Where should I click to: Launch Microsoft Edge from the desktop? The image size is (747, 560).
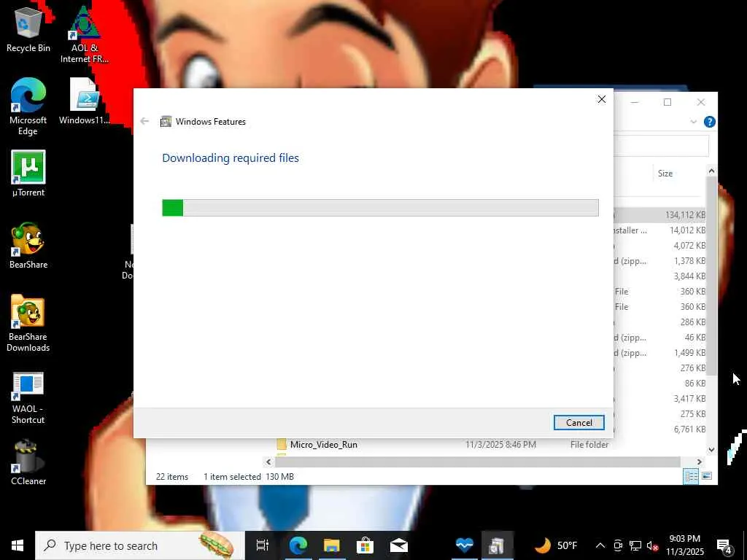pos(28,106)
